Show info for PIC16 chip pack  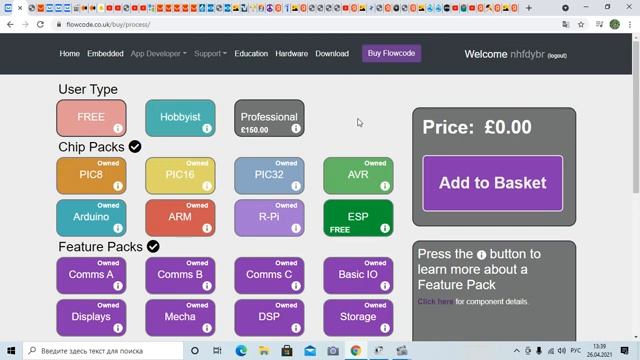pyautogui.click(x=207, y=186)
